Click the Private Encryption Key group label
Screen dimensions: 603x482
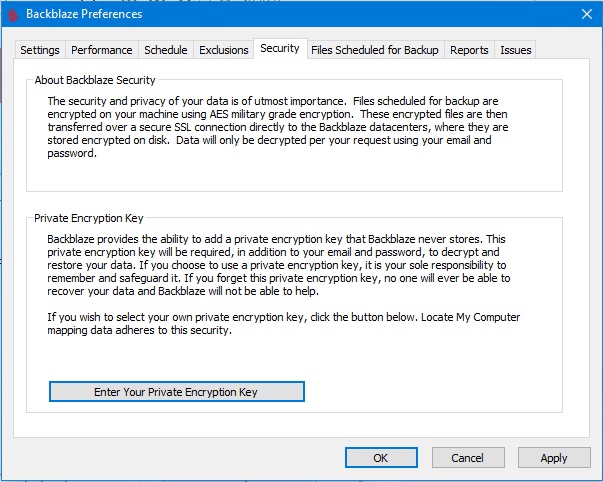point(89,218)
